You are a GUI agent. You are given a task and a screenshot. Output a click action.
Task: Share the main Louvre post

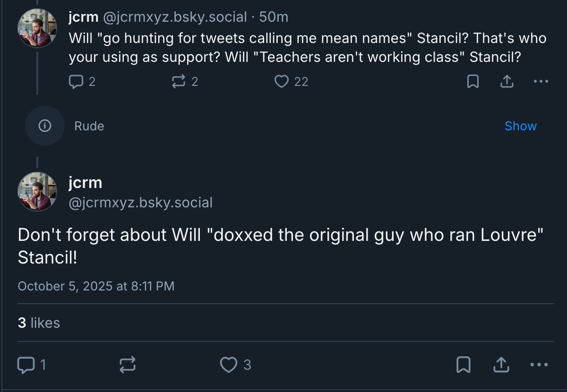point(501,365)
